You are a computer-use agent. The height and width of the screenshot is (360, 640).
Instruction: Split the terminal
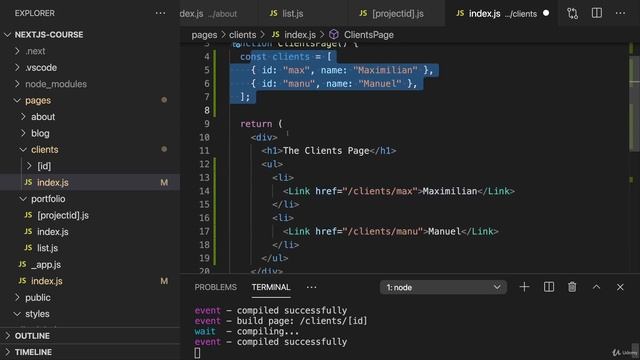point(549,287)
